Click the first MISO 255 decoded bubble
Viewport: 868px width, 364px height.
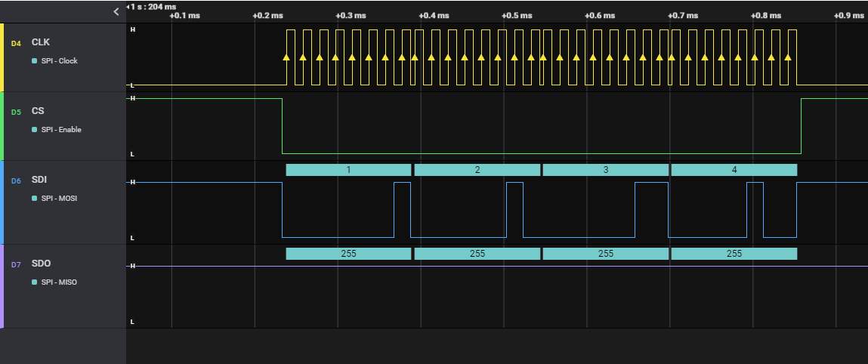point(348,254)
